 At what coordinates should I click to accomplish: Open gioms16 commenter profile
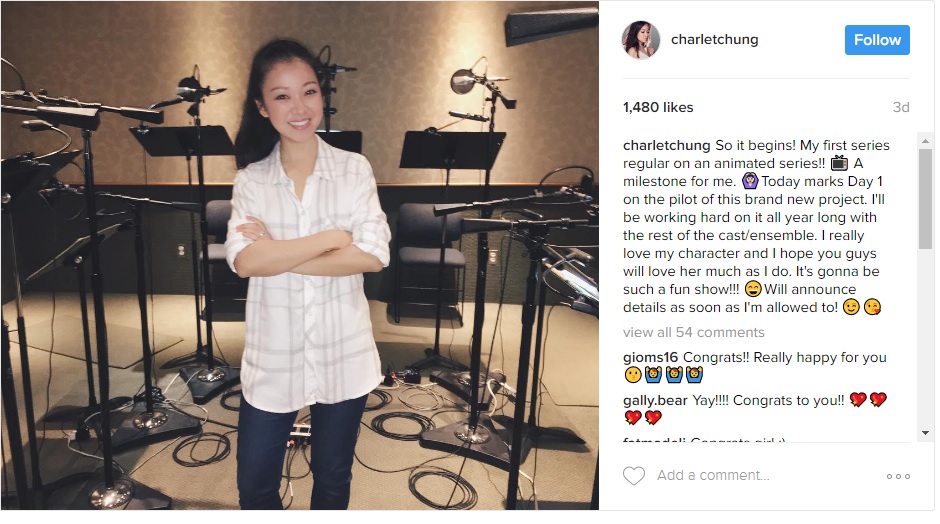pyautogui.click(x=650, y=357)
